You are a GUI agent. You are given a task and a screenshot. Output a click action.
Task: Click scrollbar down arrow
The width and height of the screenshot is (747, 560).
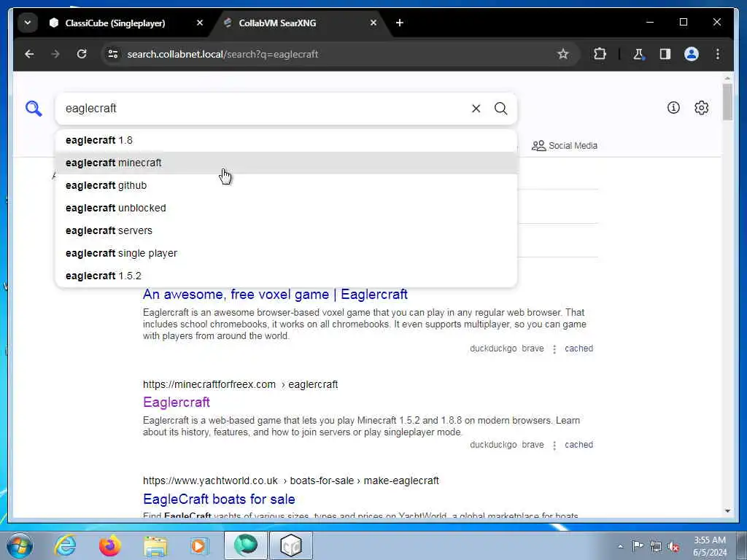[x=727, y=511]
